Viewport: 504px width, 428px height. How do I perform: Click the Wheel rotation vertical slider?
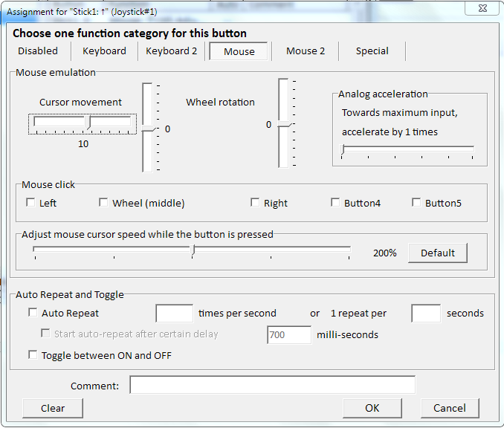283,123
